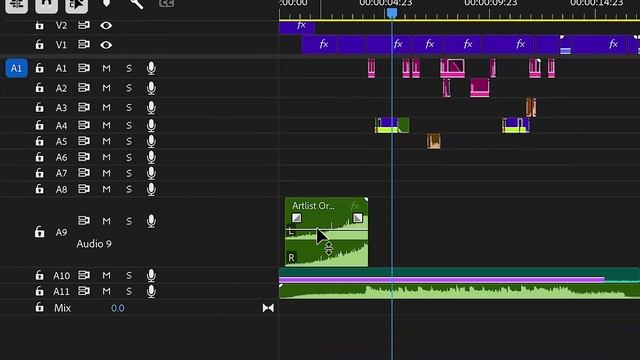Click the Mix track output assignment icon
Viewport: 640px width, 360px height.
click(x=268, y=308)
